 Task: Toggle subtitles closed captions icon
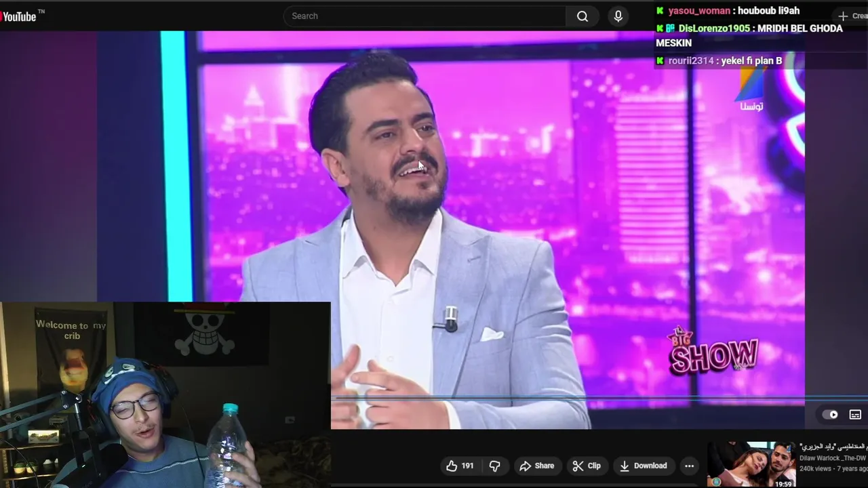coord(855,415)
